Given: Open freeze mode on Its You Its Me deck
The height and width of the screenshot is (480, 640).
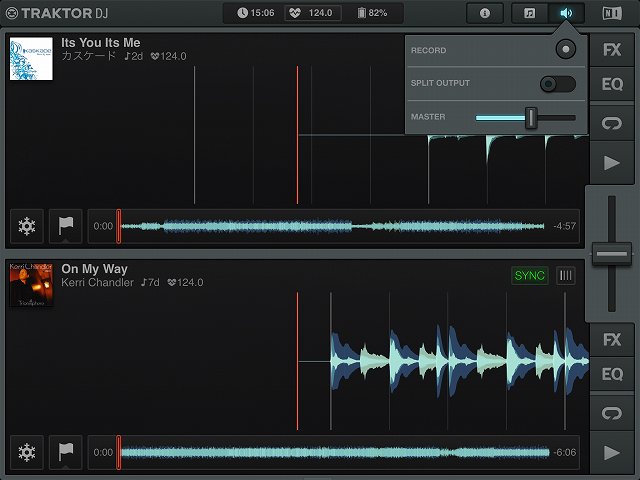Looking at the screenshot, I should pyautogui.click(x=27, y=226).
